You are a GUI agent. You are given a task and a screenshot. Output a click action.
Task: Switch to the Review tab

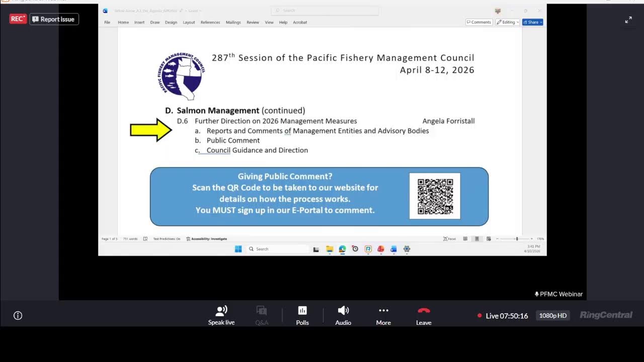(253, 23)
